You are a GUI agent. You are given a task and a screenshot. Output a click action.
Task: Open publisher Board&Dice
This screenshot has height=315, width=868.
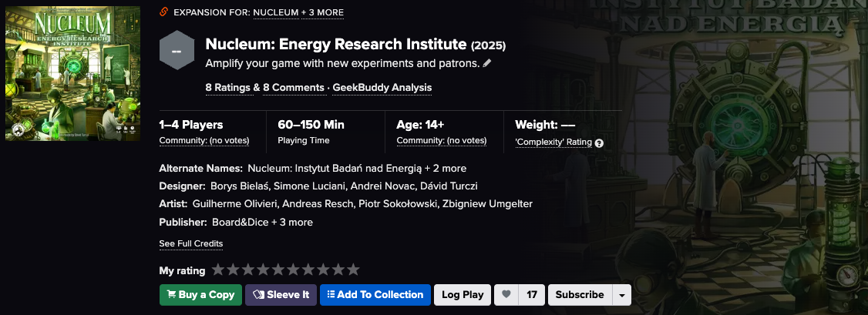241,222
